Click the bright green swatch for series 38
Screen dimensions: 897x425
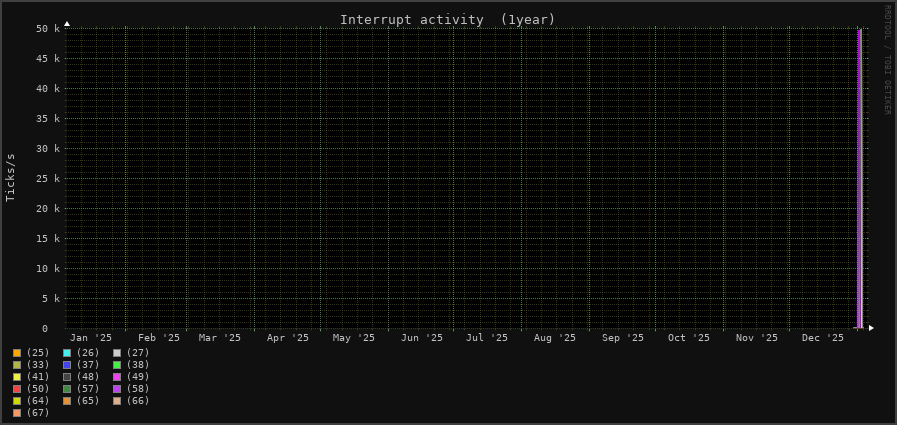click(x=117, y=365)
